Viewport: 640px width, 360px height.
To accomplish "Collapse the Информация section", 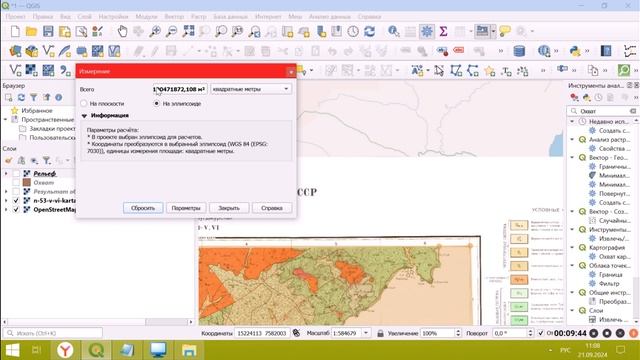I will tap(84, 116).
